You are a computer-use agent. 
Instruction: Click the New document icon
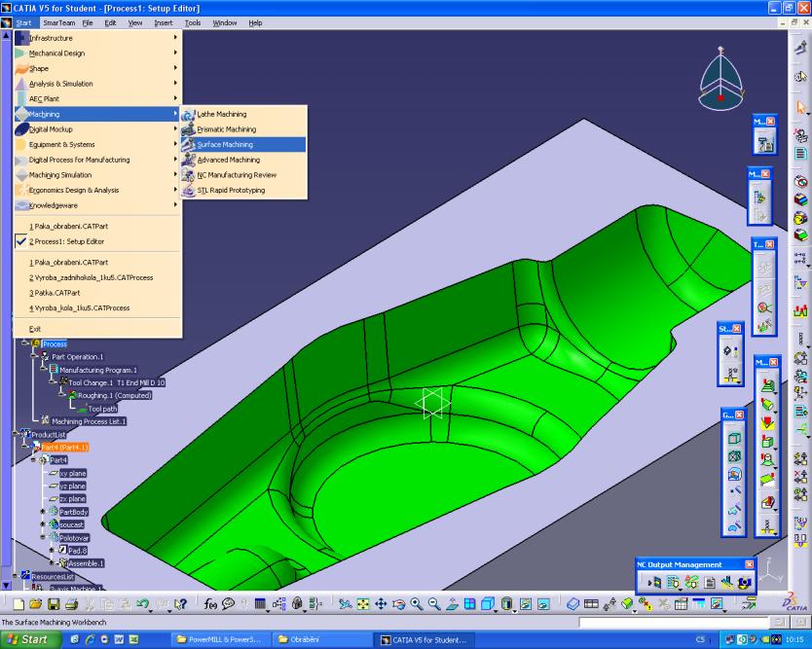(x=18, y=604)
